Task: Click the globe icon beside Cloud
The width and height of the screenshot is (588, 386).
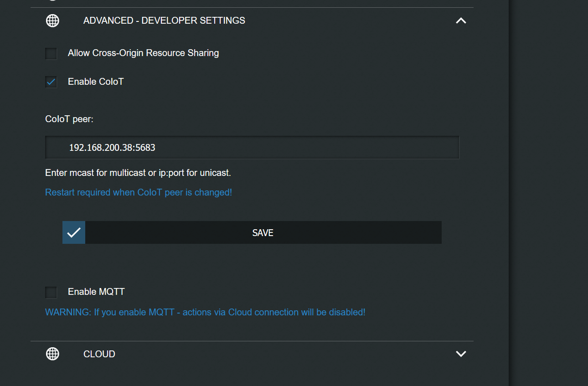Action: click(x=53, y=354)
